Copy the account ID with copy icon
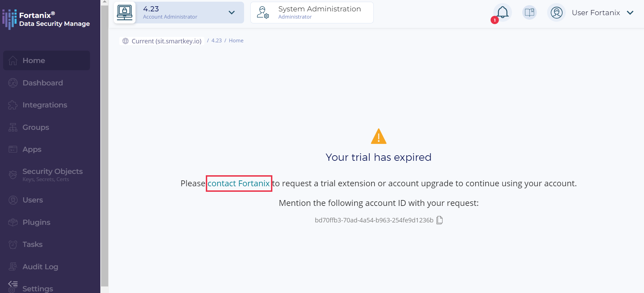This screenshot has width=644, height=293. tap(440, 220)
